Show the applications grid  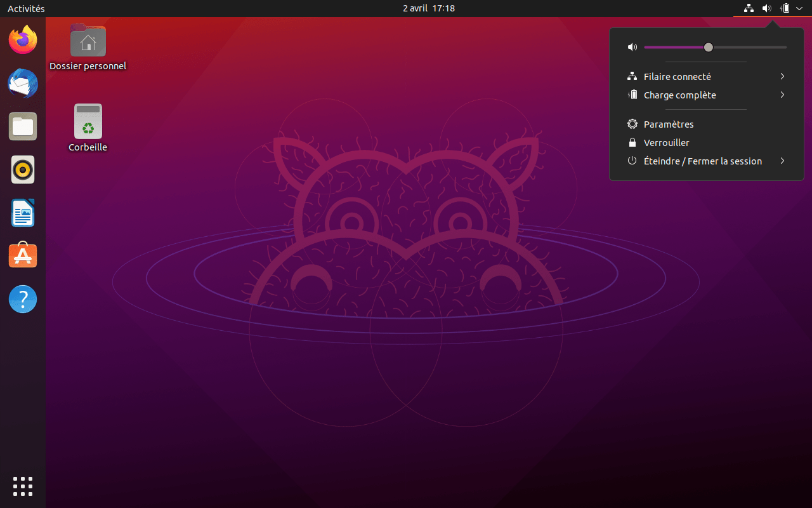tap(23, 486)
